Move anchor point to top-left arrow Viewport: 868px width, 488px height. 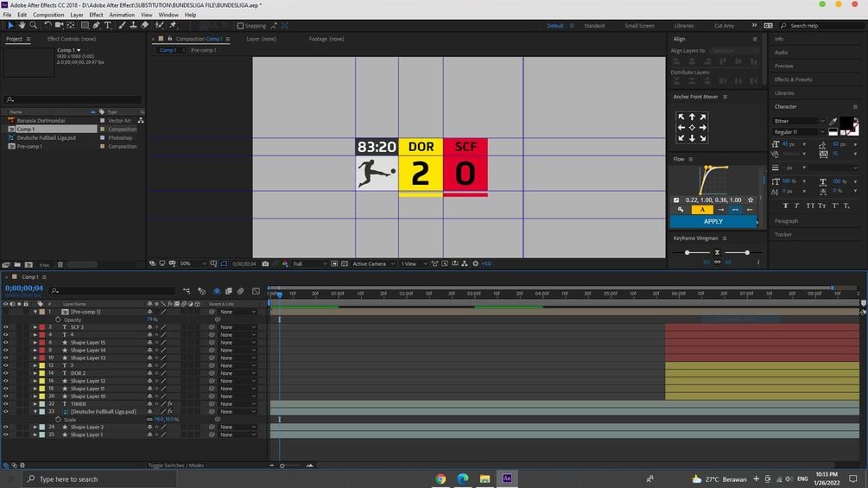click(681, 117)
